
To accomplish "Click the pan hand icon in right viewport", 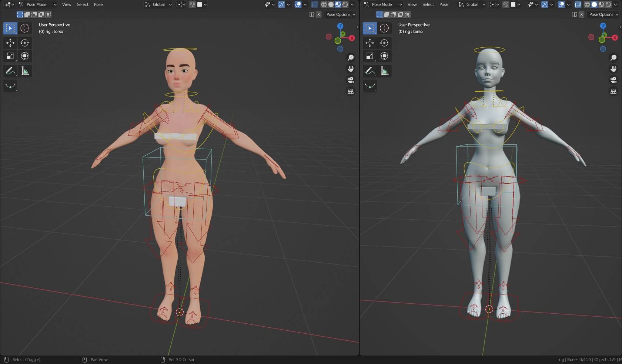I will 613,69.
